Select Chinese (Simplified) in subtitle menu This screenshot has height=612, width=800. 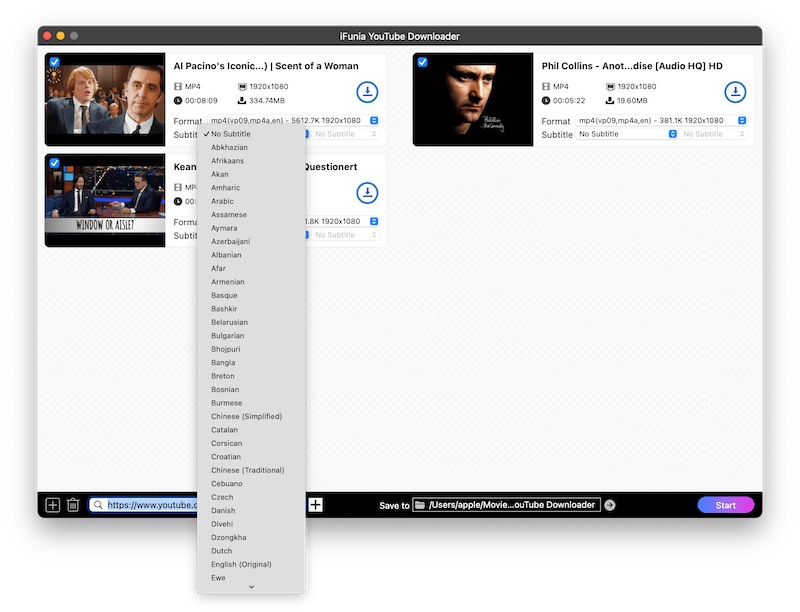click(246, 416)
